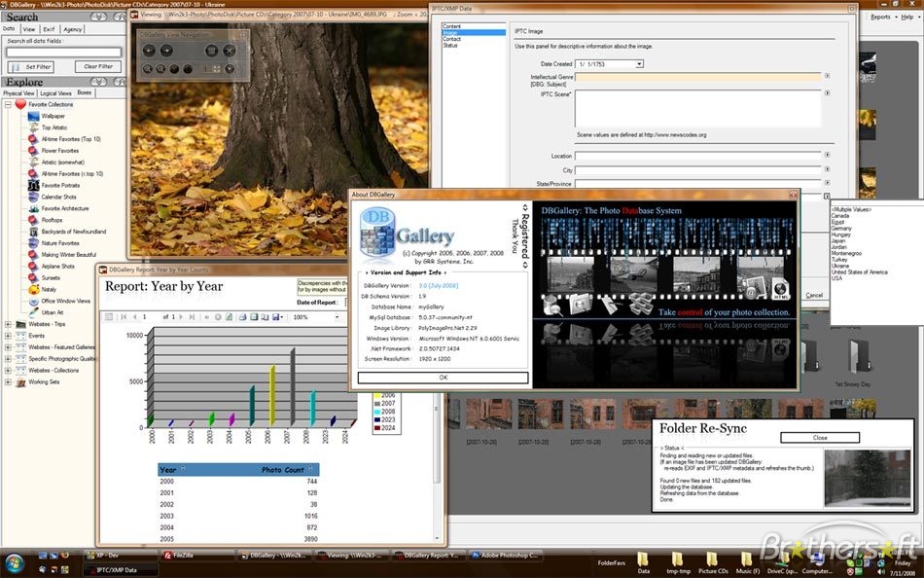Expand the Working Sets node
The width and height of the screenshot is (924, 578).
(9, 381)
